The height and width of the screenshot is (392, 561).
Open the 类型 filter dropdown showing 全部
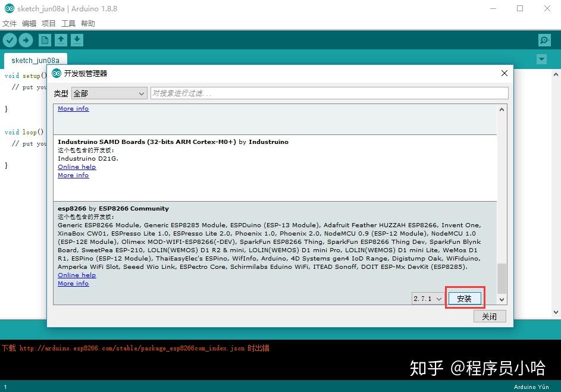[109, 93]
